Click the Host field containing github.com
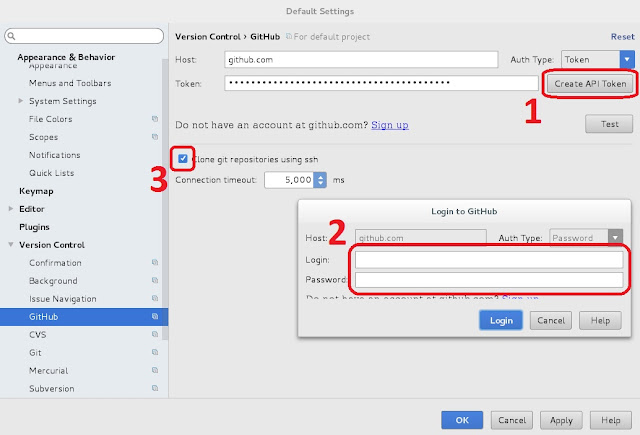Screen dimensions: 640x435 [x=361, y=60]
